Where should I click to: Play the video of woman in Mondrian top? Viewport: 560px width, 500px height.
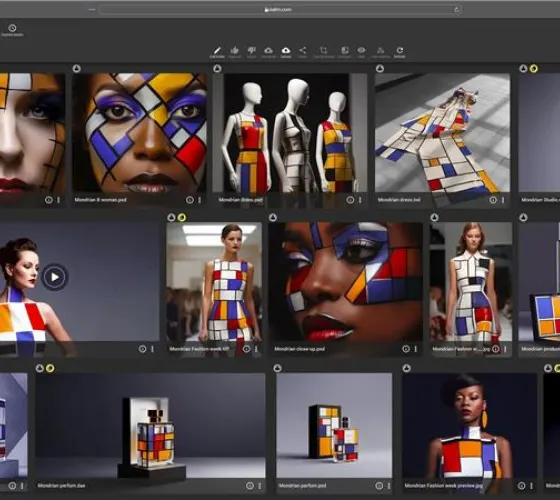[x=55, y=277]
